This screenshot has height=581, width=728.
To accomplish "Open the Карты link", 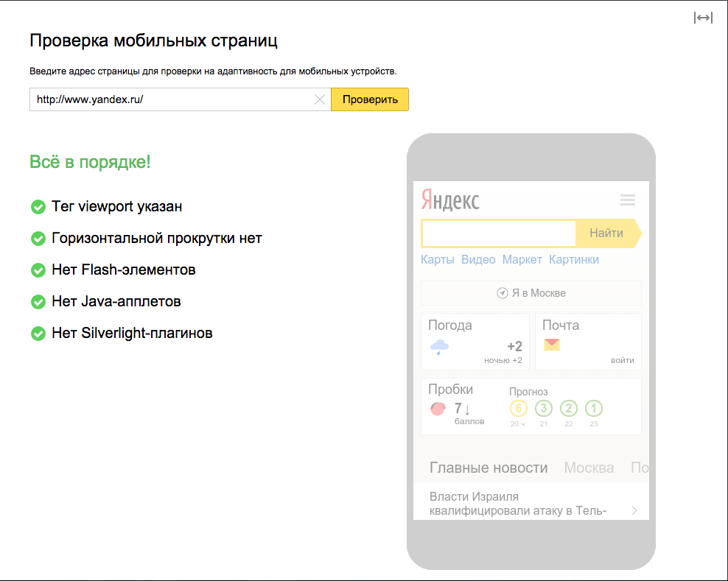I will 438,259.
